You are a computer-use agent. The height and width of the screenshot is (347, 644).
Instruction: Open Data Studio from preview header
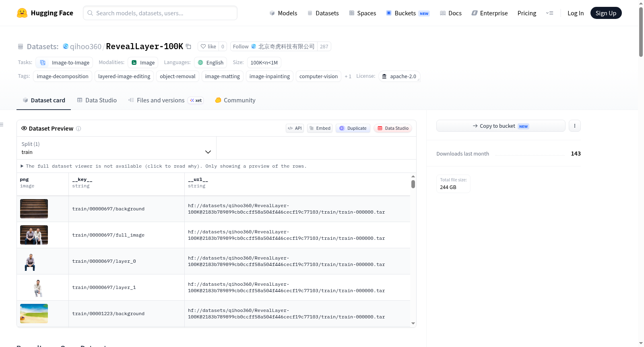393,128
